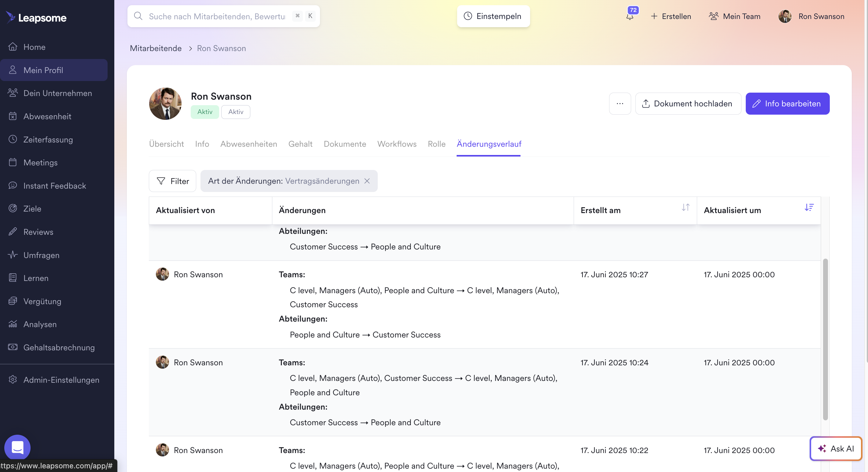Open Admin-Einstellungen
The width and height of the screenshot is (868, 472).
(54, 380)
